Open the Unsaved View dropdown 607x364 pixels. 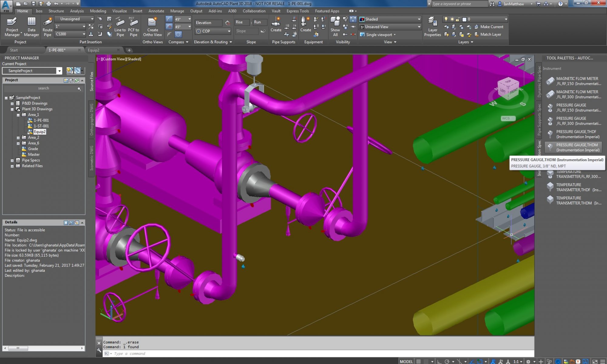(x=390, y=27)
